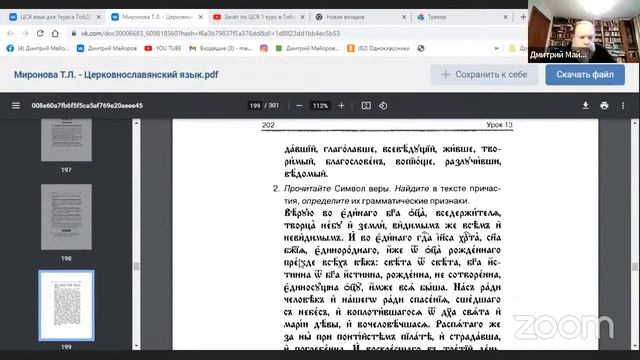Open the Instagram bookmark icon

point(264,48)
